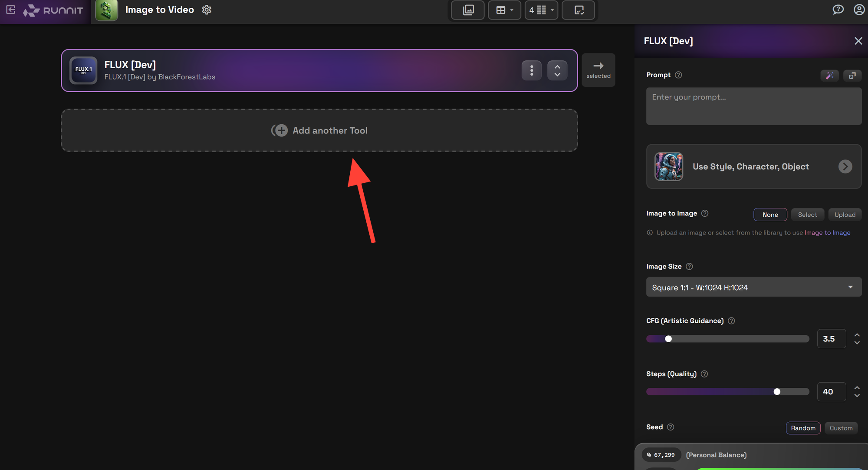This screenshot has width=868, height=470.
Task: Click the Steps (Quality) slider handle
Action: (777, 392)
